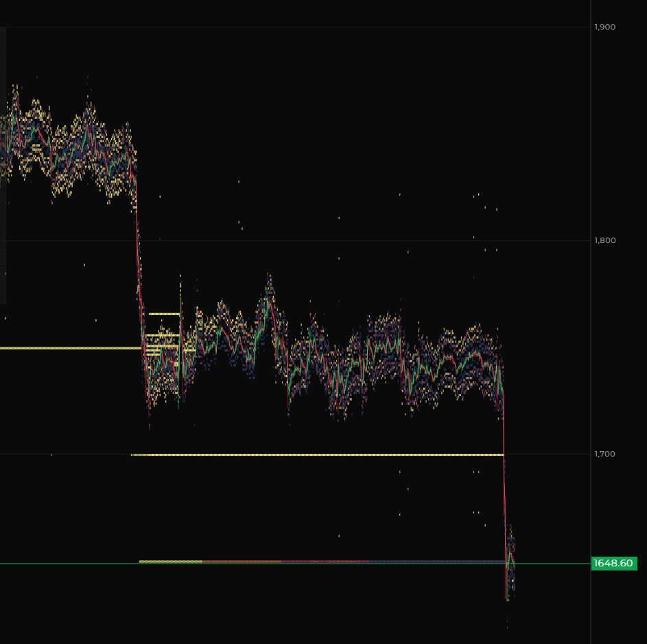Click the 1,900 price axis label
The width and height of the screenshot is (647, 644).
tap(605, 27)
